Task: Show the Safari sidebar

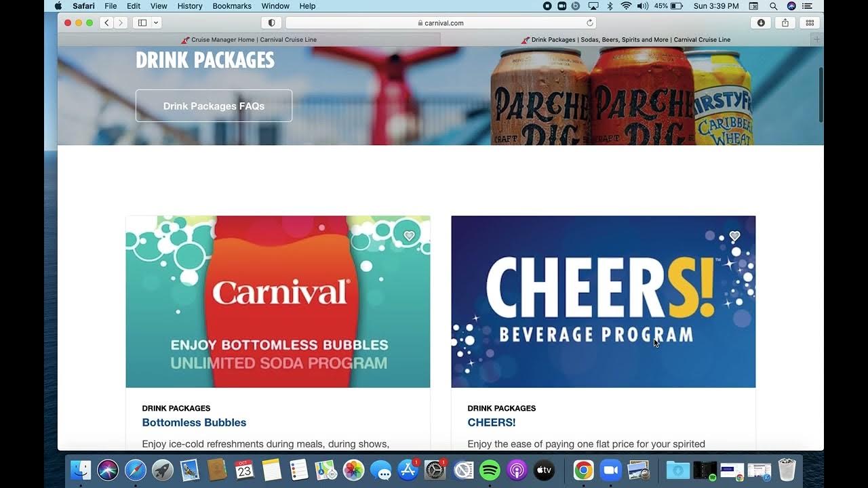Action: [142, 22]
